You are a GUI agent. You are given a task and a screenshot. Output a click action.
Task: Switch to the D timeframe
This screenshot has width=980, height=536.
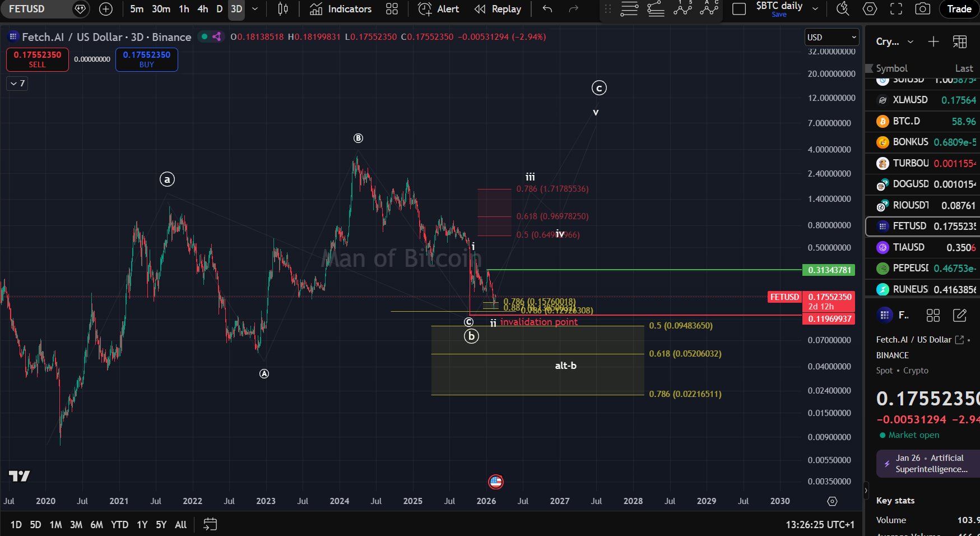tap(219, 9)
